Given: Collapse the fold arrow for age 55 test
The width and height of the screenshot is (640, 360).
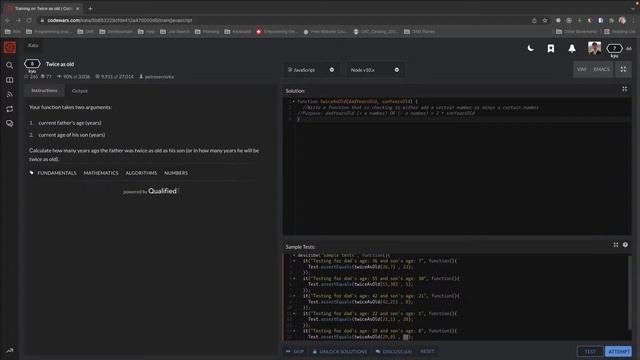Looking at the screenshot, I should [294, 278].
